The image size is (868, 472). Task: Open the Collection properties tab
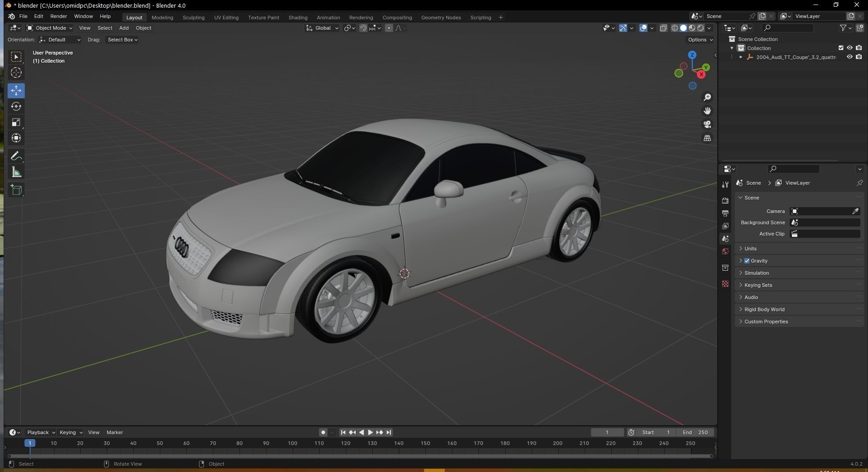[725, 268]
